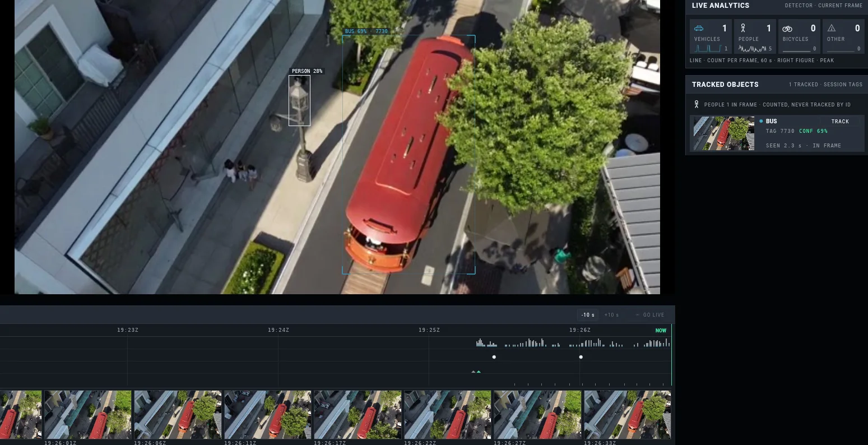Image resolution: width=868 pixels, height=445 pixels.
Task: Select the 'BUS 69% · 7730' detection label in the video
Action: 366,31
